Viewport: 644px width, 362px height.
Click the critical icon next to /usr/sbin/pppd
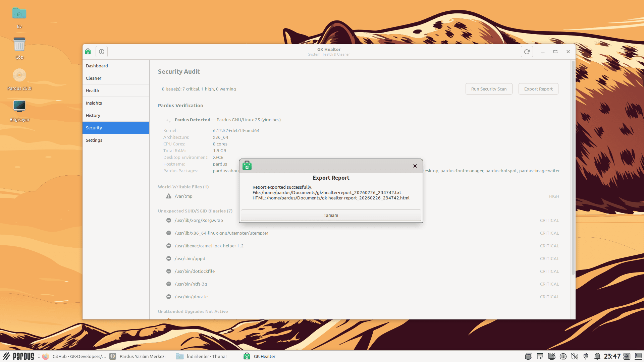click(169, 258)
